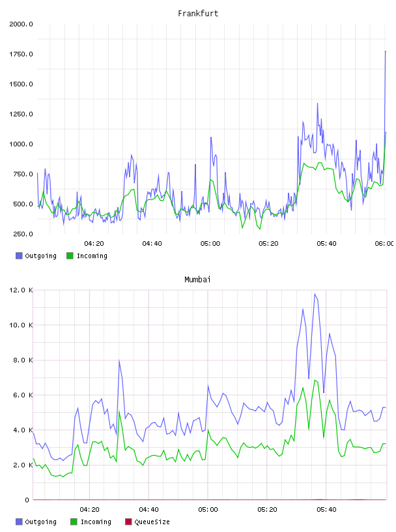Click the 500.0 y-axis label on Frankfurt chart
The height and width of the screenshot is (532, 396).
tap(23, 204)
